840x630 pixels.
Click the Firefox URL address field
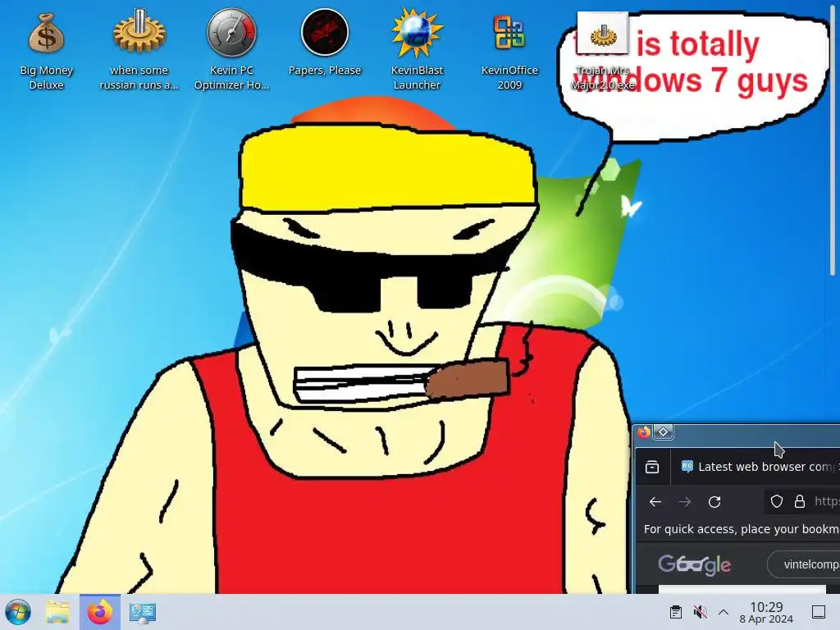coord(801,501)
